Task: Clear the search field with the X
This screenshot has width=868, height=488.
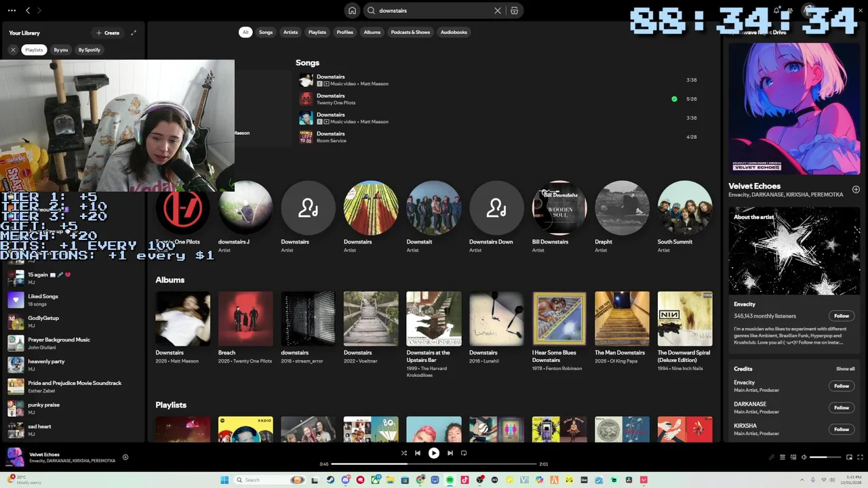Action: click(498, 11)
